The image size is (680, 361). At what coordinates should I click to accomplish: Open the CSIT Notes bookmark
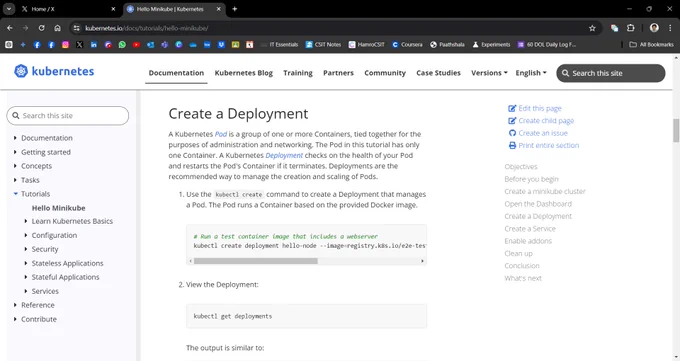coord(323,45)
